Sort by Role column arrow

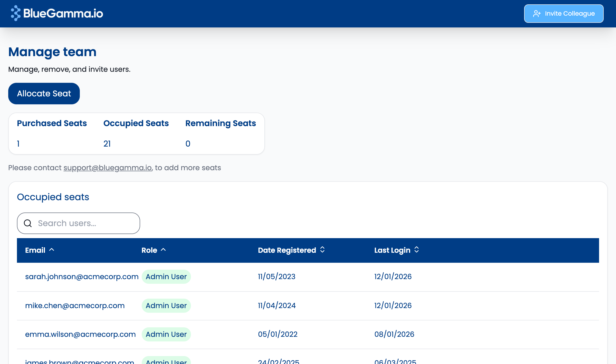[x=163, y=250]
